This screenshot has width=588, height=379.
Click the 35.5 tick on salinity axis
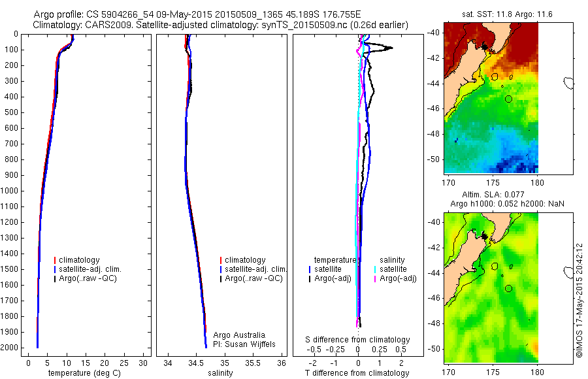tap(253, 363)
